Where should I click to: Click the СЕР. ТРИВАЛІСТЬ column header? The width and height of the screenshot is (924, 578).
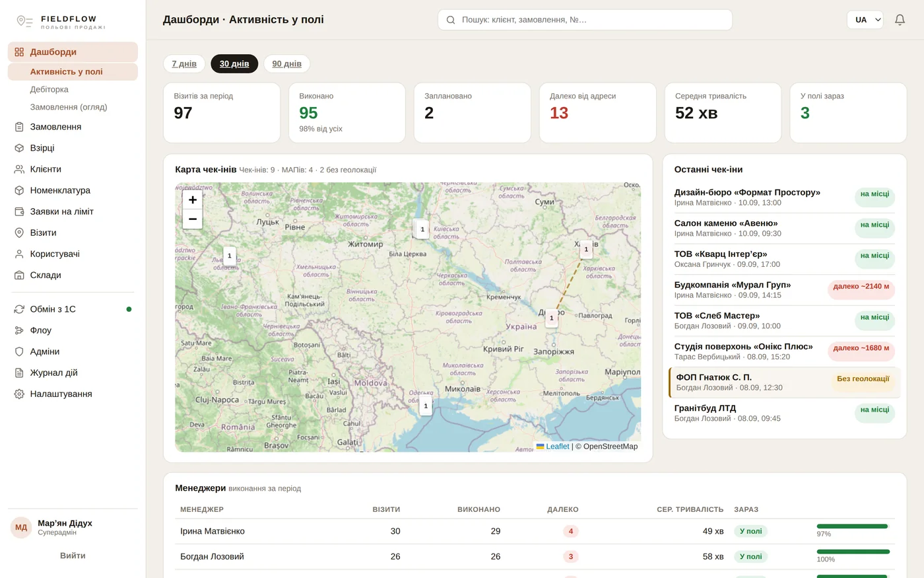(x=690, y=509)
